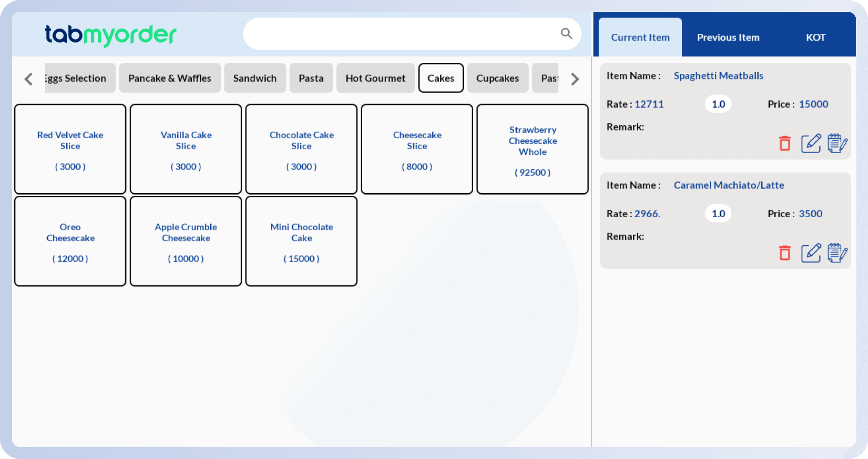Image resolution: width=868 pixels, height=459 pixels.
Task: Click the search magnifier icon
Action: tap(566, 34)
